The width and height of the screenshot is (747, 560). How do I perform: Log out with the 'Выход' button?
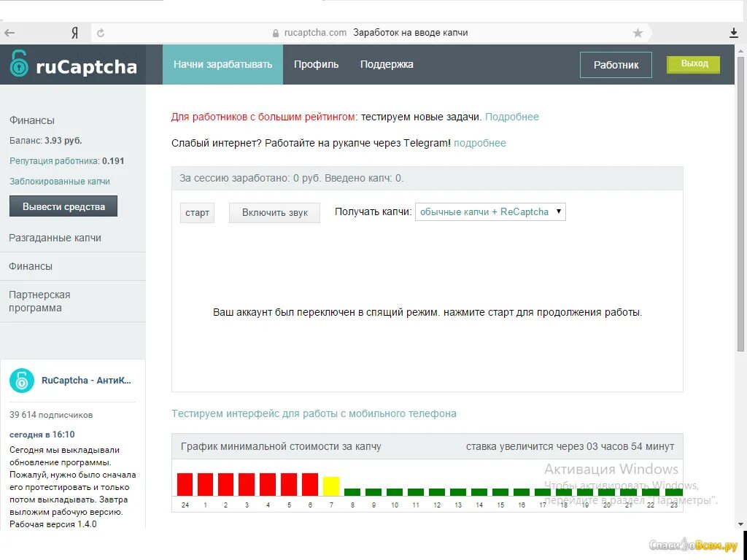(x=694, y=63)
